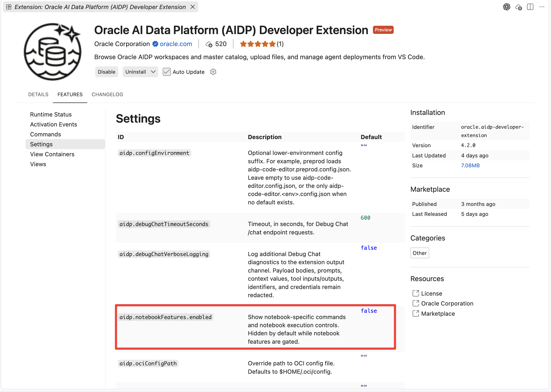Open the extension manage gear icon
Screen dimensions: 551x392
pos(213,72)
